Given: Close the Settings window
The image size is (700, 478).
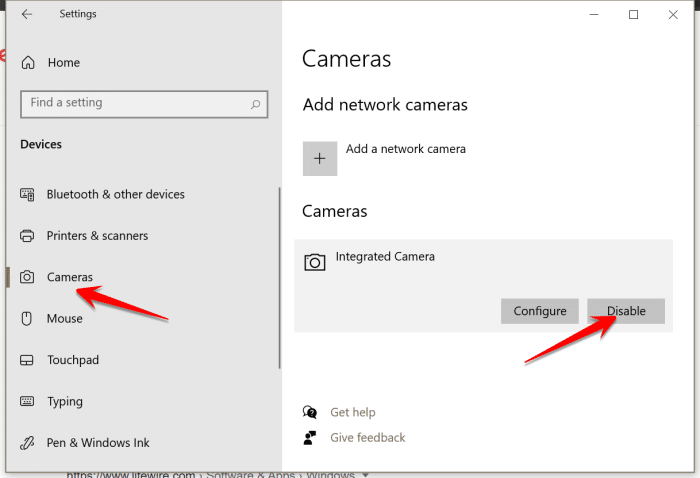Looking at the screenshot, I should (x=673, y=15).
